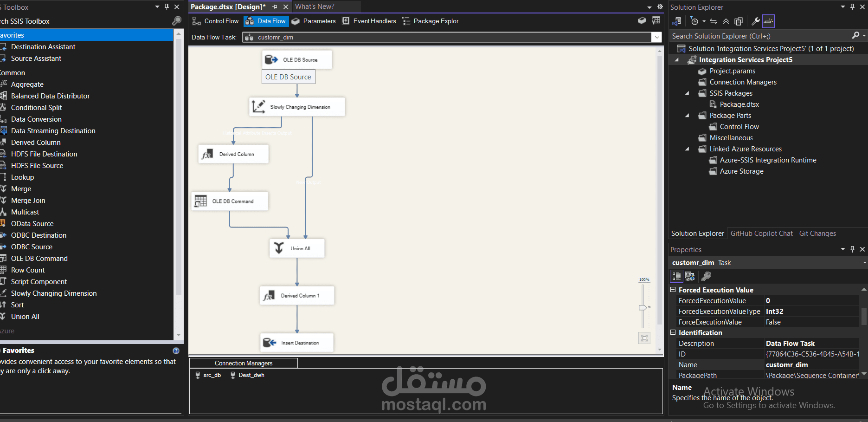Viewport: 868px width, 422px height.
Task: Collapse the SSIS Packages tree node
Action: (x=688, y=93)
